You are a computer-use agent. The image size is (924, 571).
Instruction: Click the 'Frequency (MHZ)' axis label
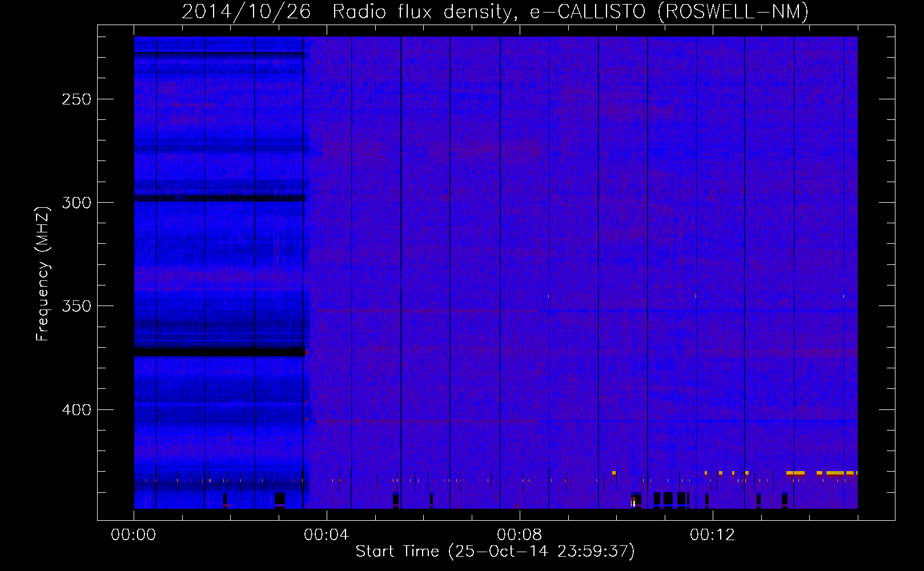tap(43, 274)
